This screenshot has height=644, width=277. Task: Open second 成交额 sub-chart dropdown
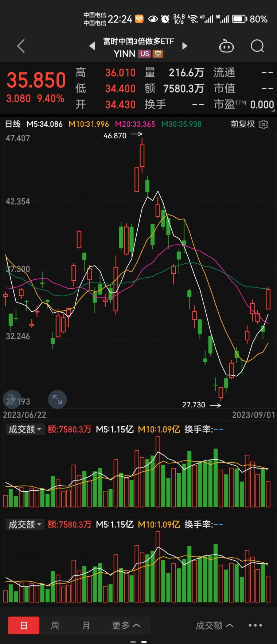tap(25, 524)
